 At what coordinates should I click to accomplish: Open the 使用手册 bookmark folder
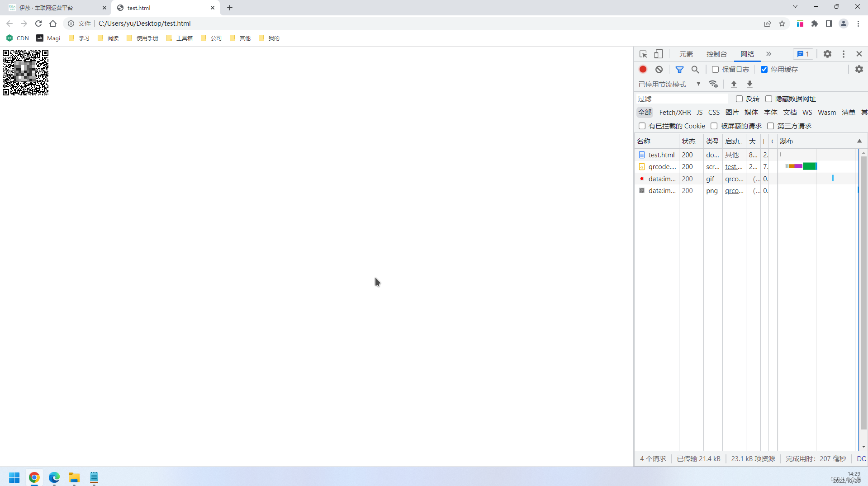pyautogui.click(x=142, y=38)
